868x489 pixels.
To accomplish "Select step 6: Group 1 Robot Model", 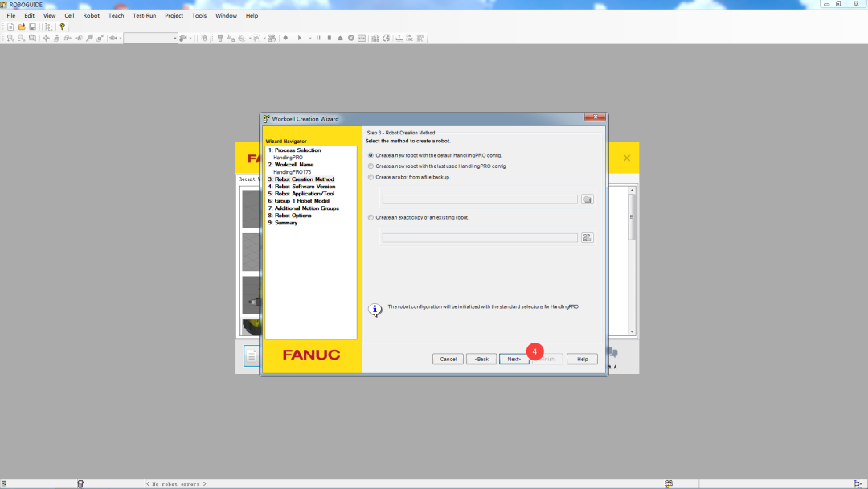I will coord(299,201).
